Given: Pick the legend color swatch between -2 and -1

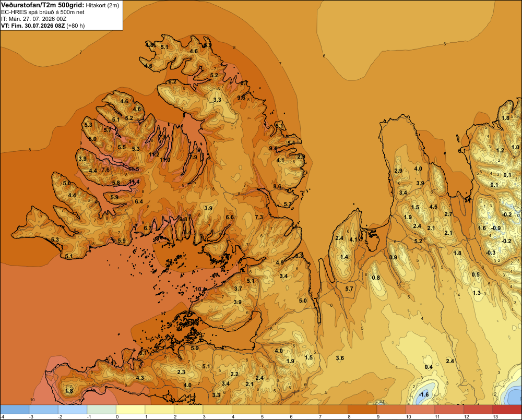Looking at the screenshot, I should tap(73, 410).
